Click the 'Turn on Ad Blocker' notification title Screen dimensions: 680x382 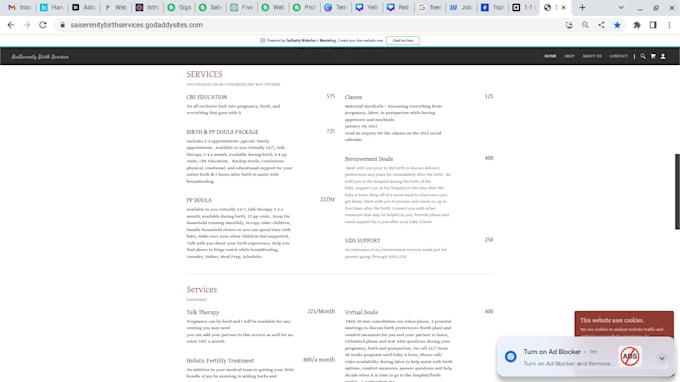[552, 352]
